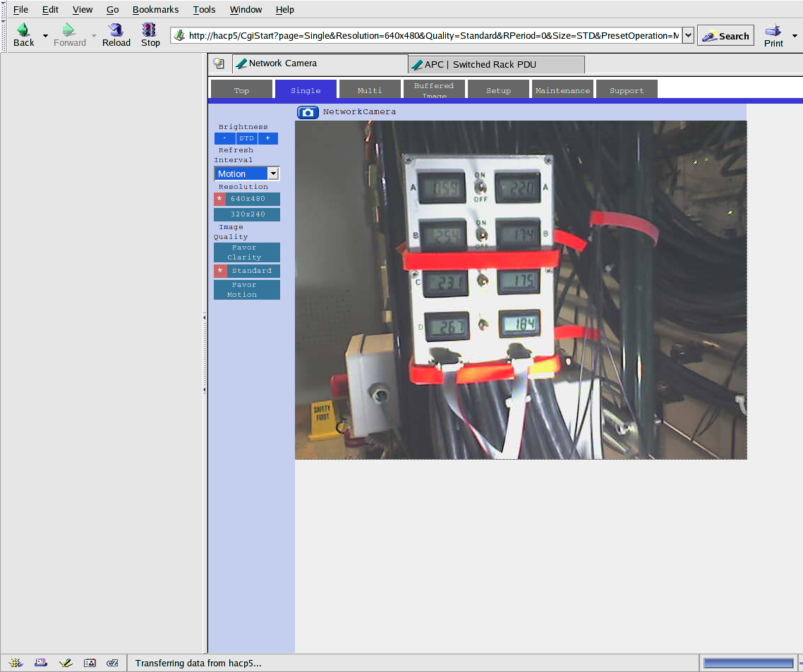Print the page using Print icon
The width and height of the screenshot is (803, 672).
tap(773, 36)
